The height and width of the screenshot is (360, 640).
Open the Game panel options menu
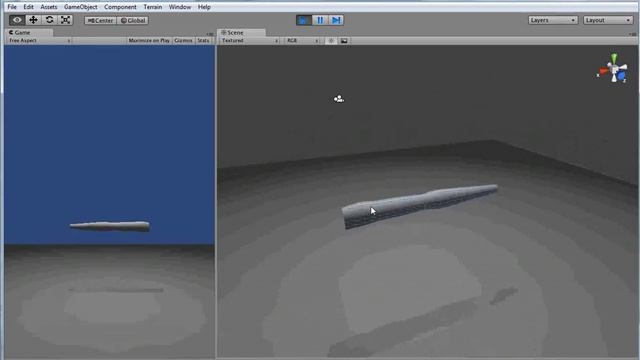pyautogui.click(x=210, y=34)
